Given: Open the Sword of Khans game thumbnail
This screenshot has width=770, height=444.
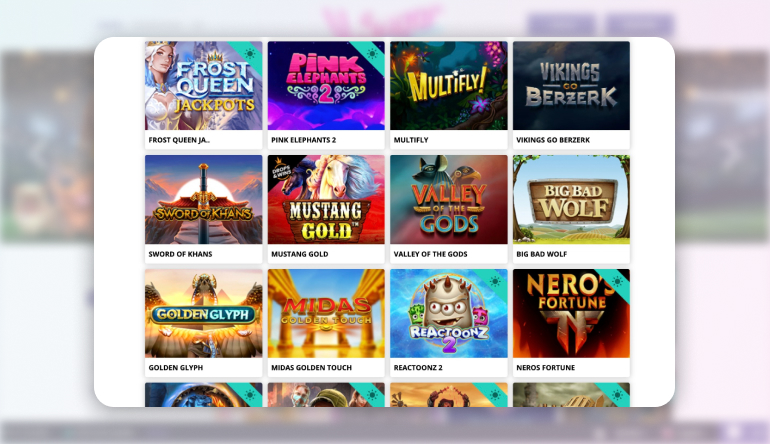Looking at the screenshot, I should (x=203, y=199).
